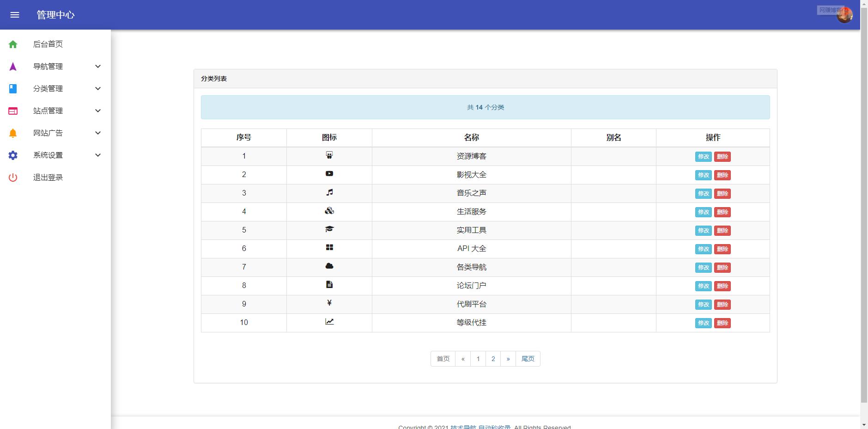Image resolution: width=868 pixels, height=429 pixels.
Task: Click the 名称 column header
Action: pos(472,137)
